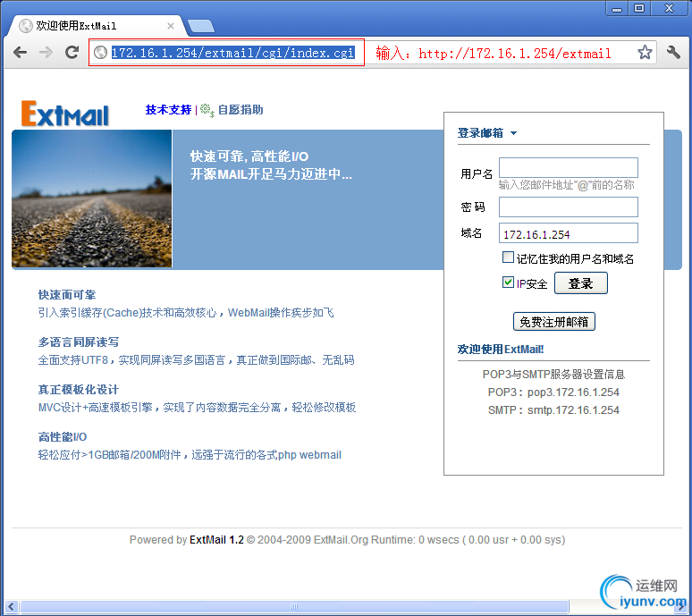Click the donation gear icon
Viewport: 692px width, 616px height.
(207, 110)
